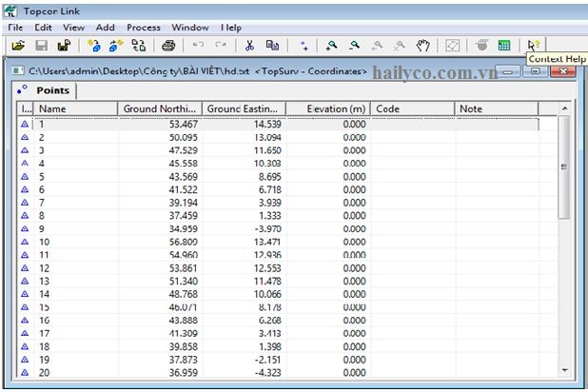Click the table's scroll down arrow
This screenshot has height=392, width=588.
point(564,370)
